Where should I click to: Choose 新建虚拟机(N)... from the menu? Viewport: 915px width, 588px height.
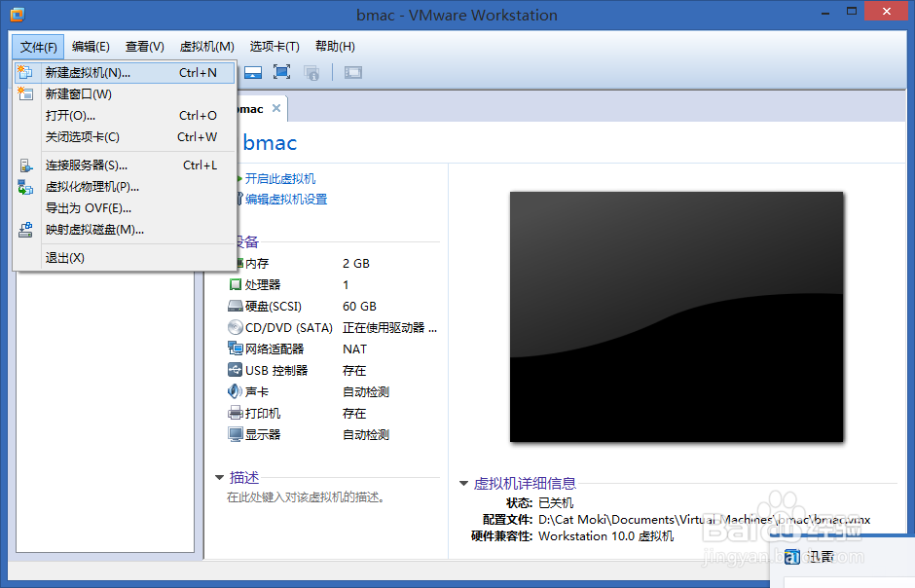pyautogui.click(x=125, y=72)
